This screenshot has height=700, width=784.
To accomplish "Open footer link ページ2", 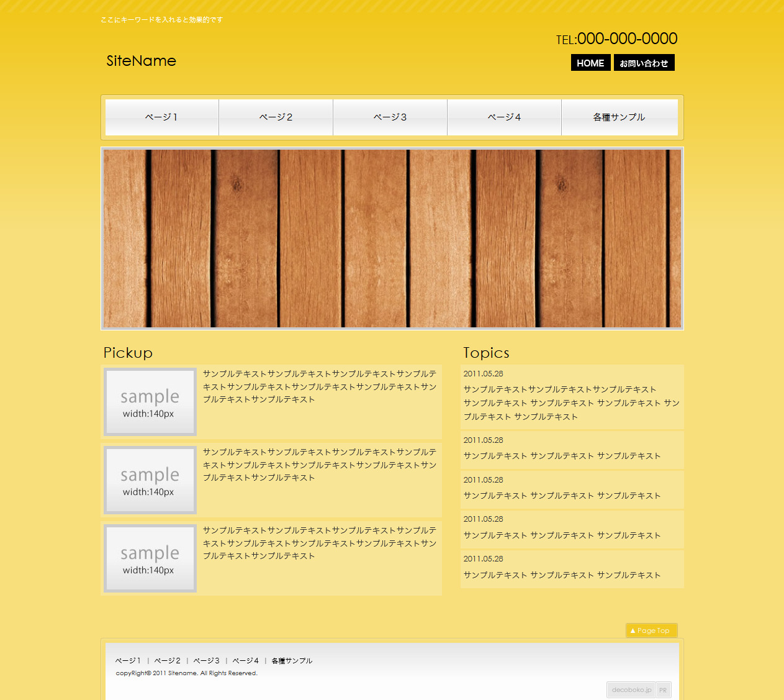I will point(168,661).
